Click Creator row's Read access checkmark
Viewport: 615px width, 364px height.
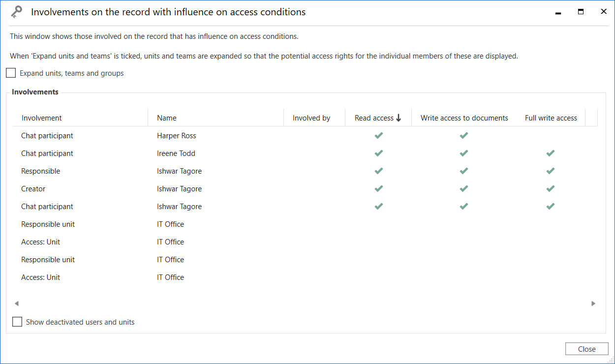tap(378, 189)
